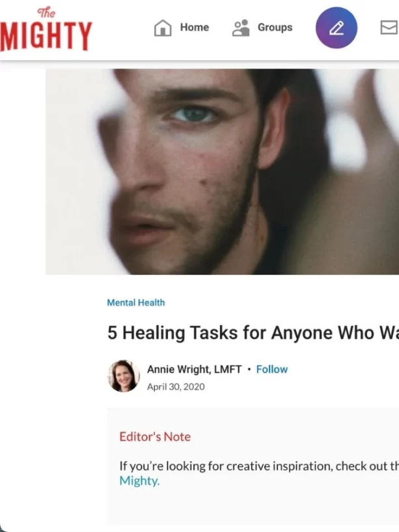Click the dot separator before Follow

click(249, 369)
